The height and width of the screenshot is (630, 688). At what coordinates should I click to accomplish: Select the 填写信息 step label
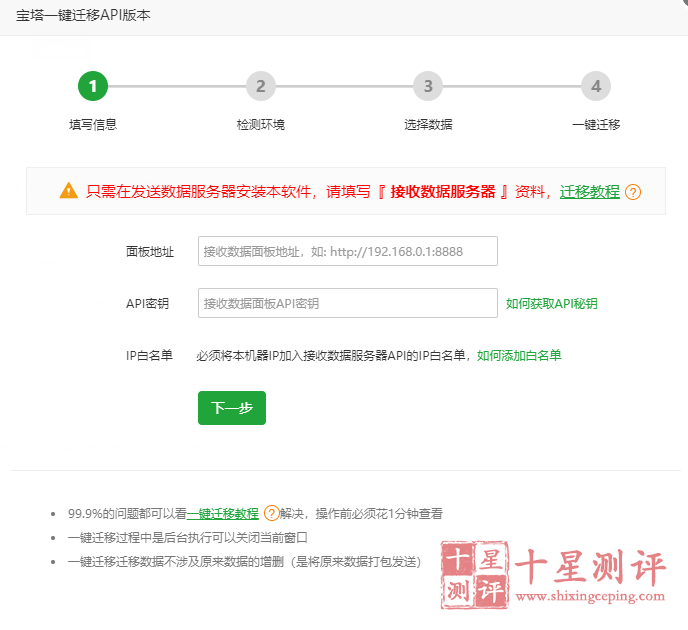(93, 125)
